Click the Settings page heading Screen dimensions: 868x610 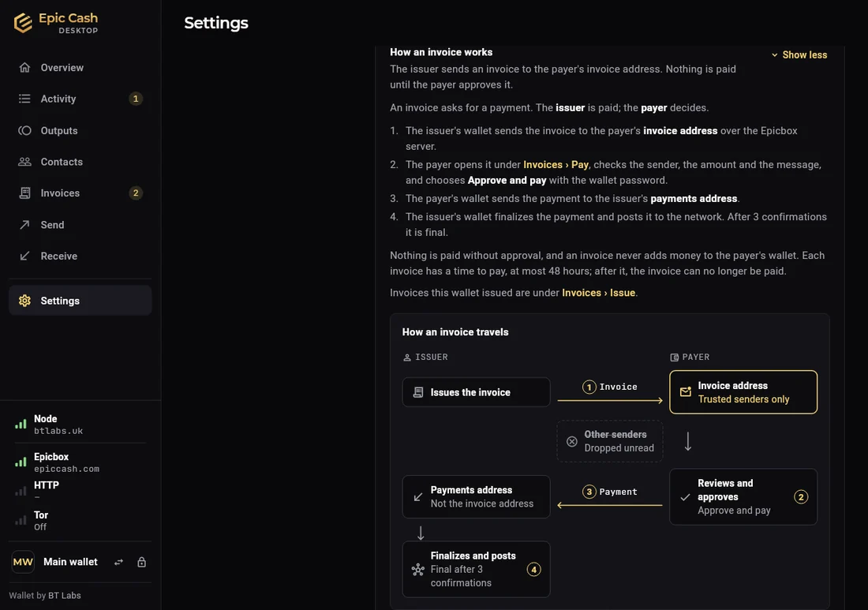click(x=216, y=23)
